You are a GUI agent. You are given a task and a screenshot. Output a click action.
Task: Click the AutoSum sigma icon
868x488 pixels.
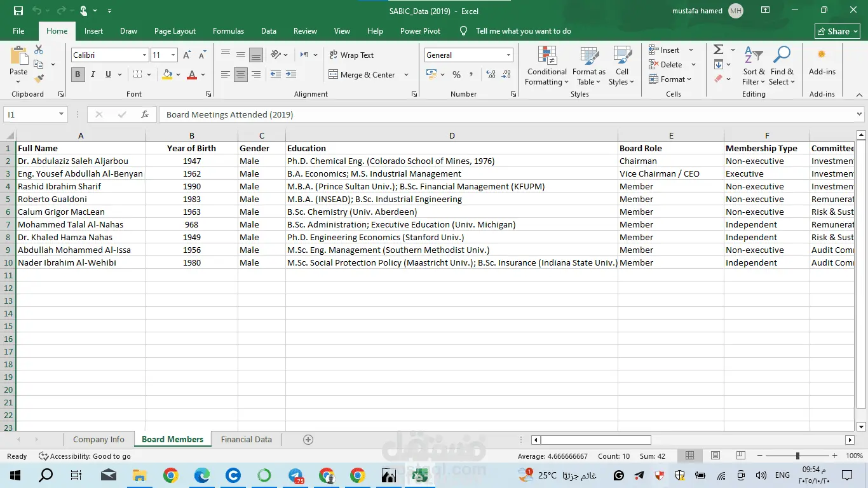pyautogui.click(x=719, y=50)
